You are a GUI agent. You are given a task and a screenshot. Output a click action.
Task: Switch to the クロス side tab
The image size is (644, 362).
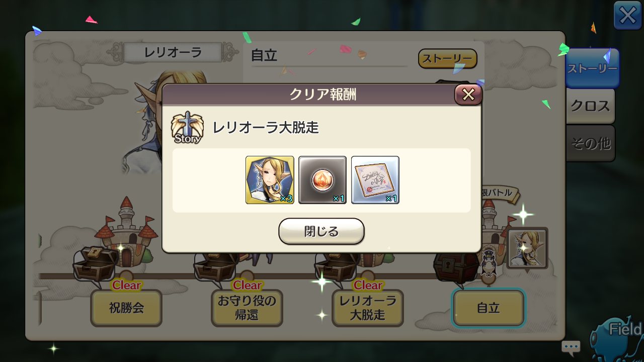click(590, 106)
